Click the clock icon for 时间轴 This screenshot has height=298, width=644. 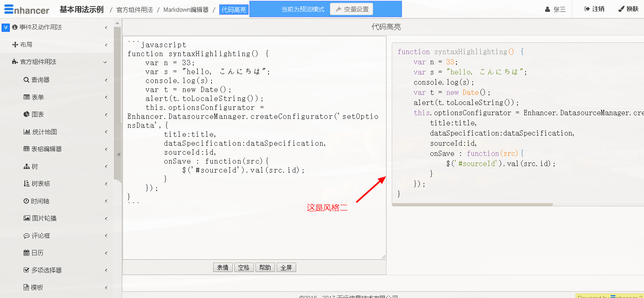[26, 201]
